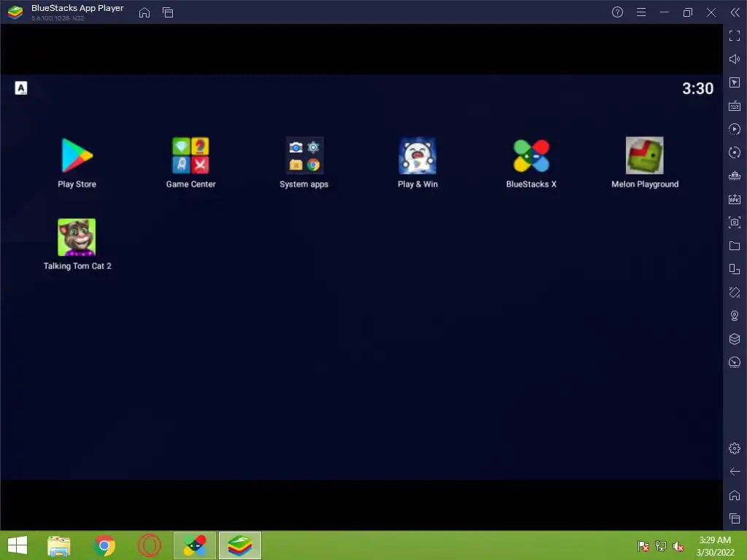The image size is (747, 560).
Task: Open Google Chrome from the taskbar
Action: tap(104, 545)
